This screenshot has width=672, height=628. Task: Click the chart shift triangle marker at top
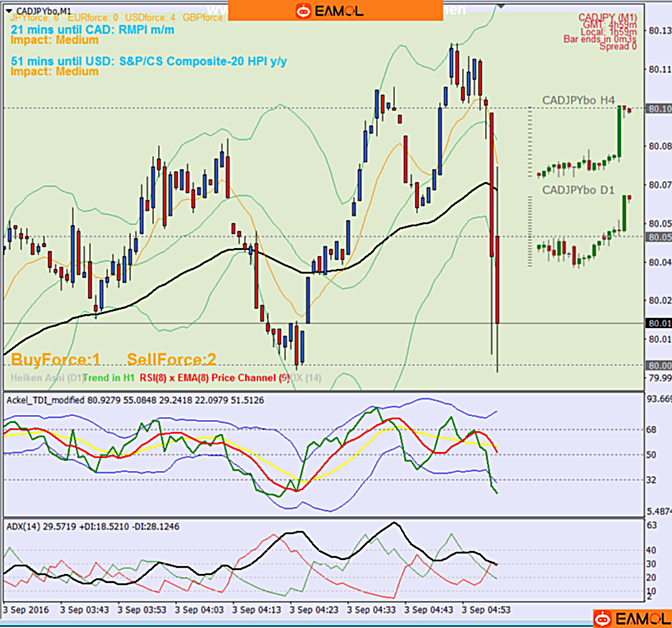click(x=500, y=4)
